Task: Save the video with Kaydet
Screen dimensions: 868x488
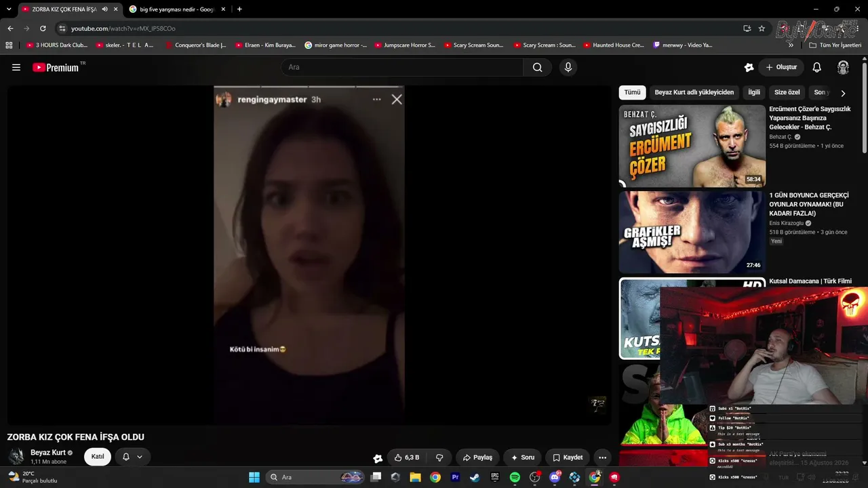Action: (x=568, y=457)
